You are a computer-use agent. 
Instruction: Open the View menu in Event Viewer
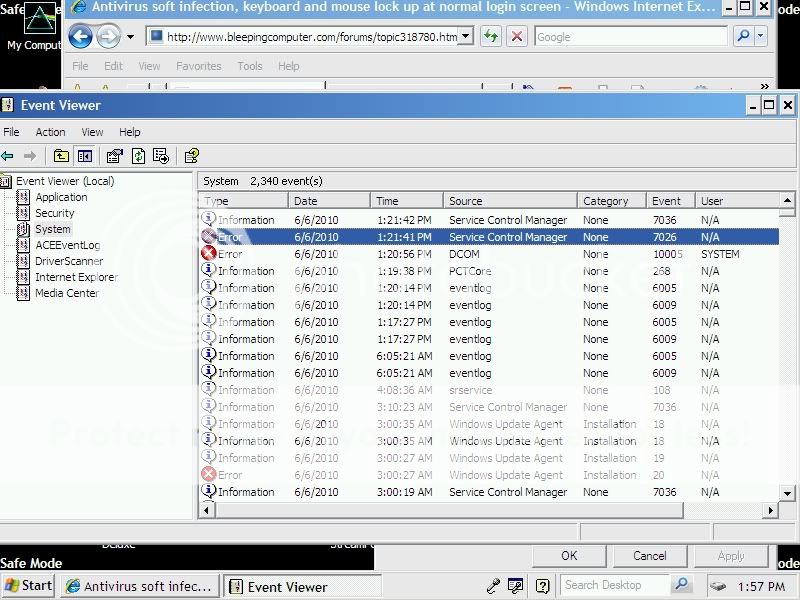(x=92, y=132)
